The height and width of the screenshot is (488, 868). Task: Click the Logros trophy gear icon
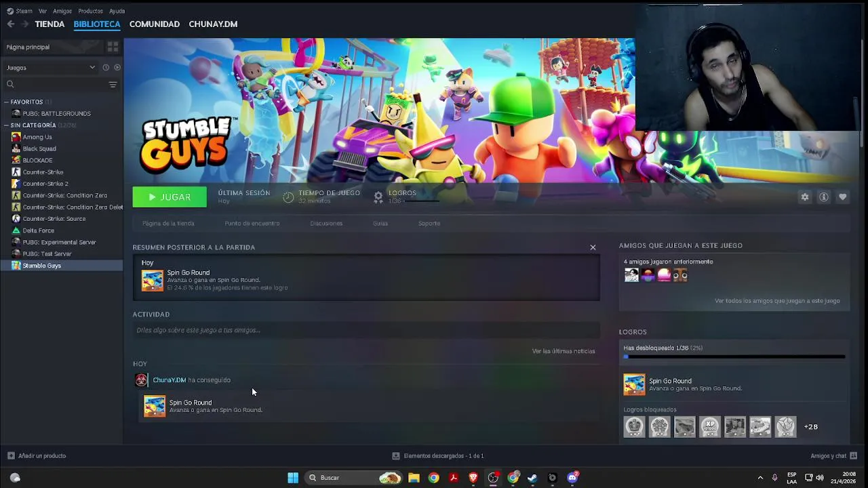tap(378, 197)
